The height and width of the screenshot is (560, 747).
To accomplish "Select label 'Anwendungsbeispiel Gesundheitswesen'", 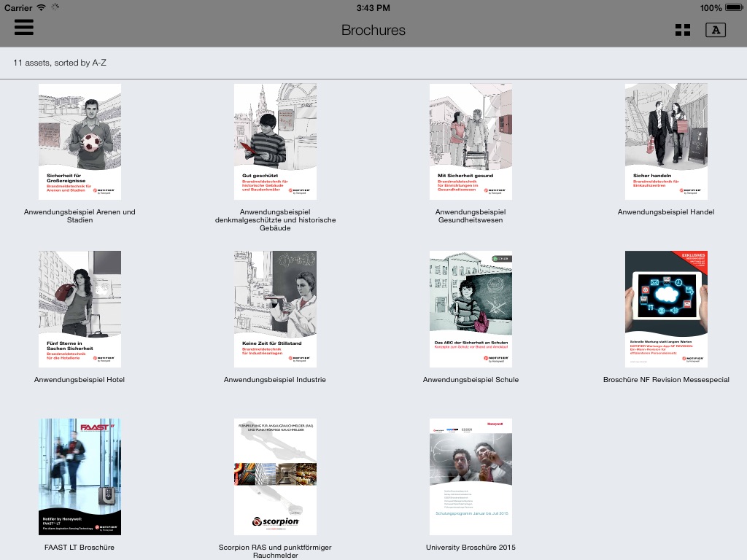I will click(471, 216).
